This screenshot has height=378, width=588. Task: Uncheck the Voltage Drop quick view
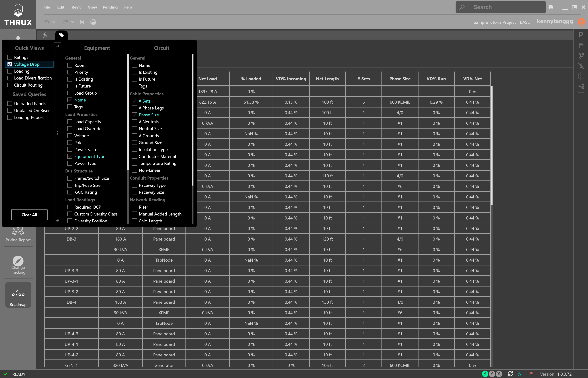(x=10, y=64)
